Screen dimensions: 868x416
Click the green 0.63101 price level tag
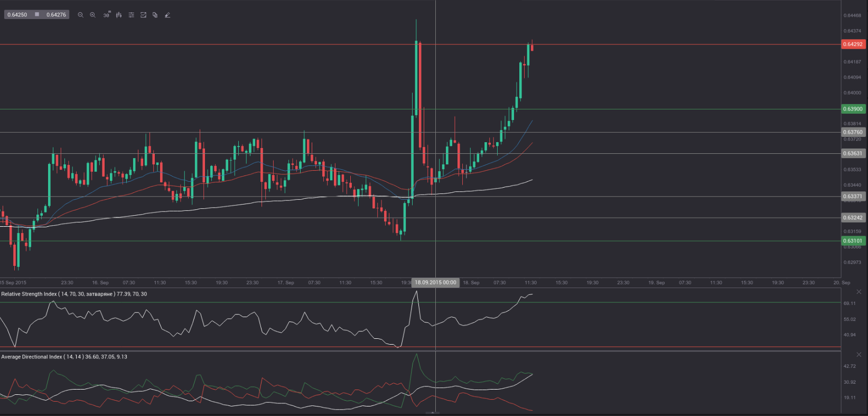[853, 241]
